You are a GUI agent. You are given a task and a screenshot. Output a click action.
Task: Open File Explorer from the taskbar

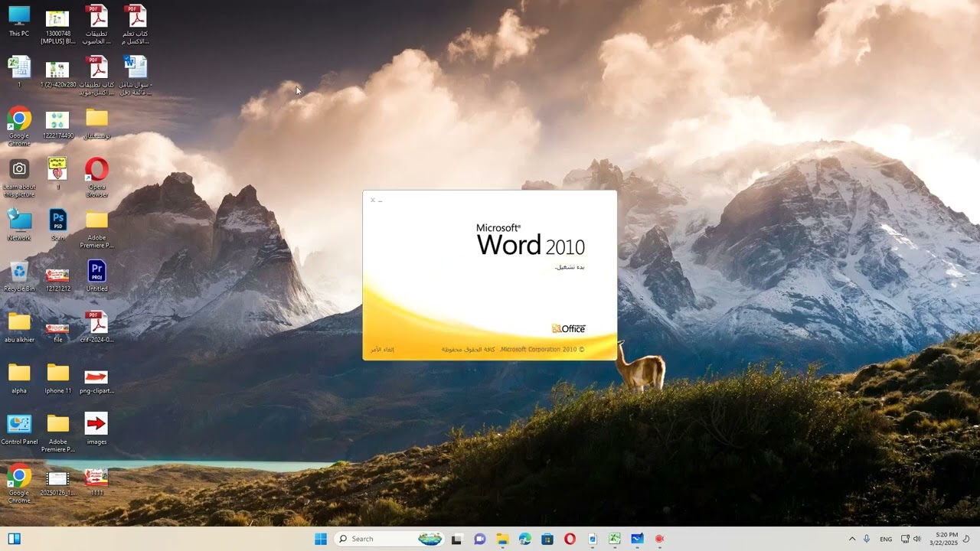(502, 539)
